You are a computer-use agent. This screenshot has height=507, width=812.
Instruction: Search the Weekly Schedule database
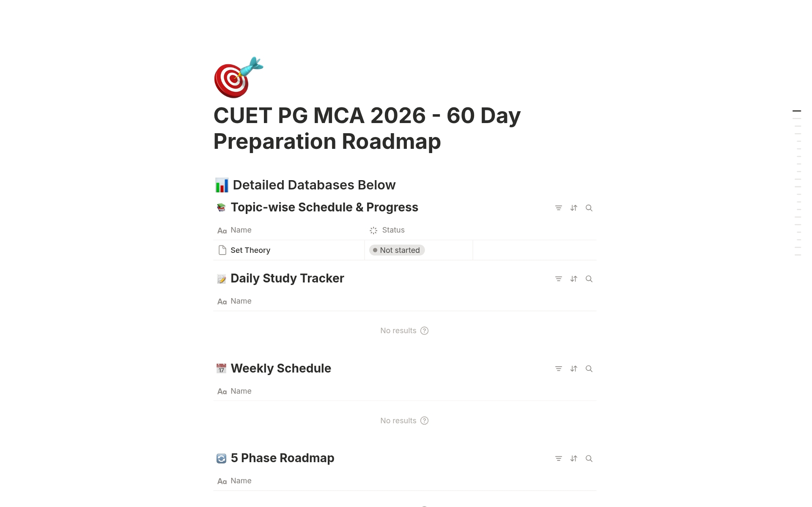click(589, 369)
